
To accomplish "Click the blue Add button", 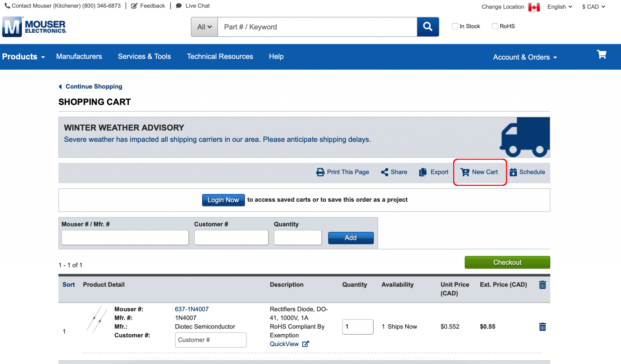I will (x=351, y=238).
